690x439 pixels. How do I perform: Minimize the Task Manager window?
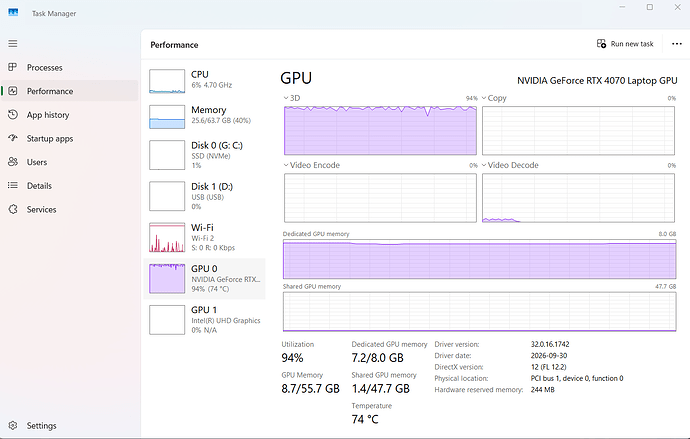622,7
